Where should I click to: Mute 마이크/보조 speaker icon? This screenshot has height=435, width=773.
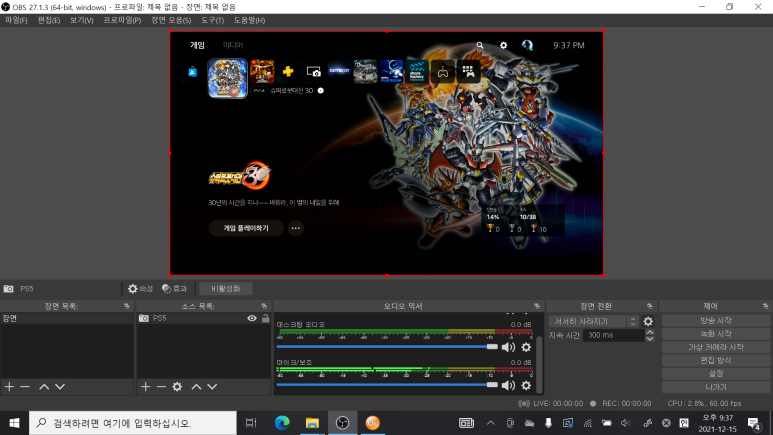coord(508,385)
